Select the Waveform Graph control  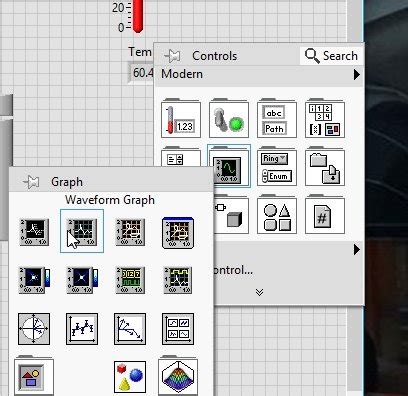point(82,232)
